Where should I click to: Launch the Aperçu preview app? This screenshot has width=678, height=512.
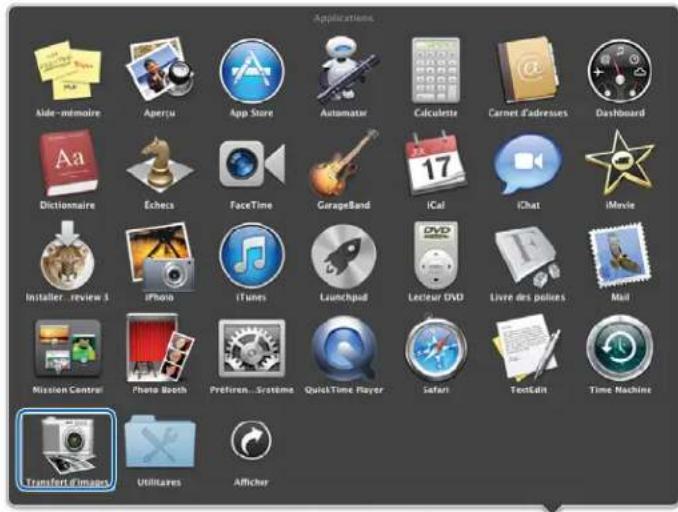pyautogui.click(x=160, y=70)
